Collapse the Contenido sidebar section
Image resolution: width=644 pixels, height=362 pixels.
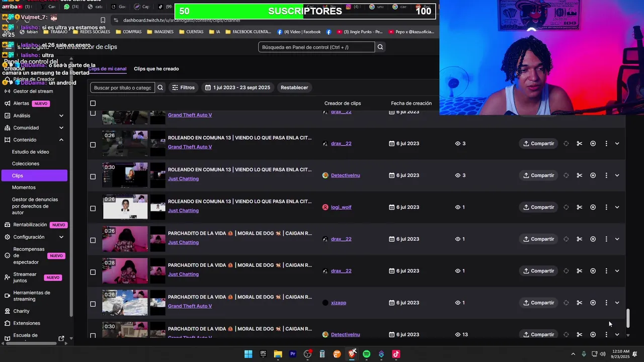tap(61, 140)
